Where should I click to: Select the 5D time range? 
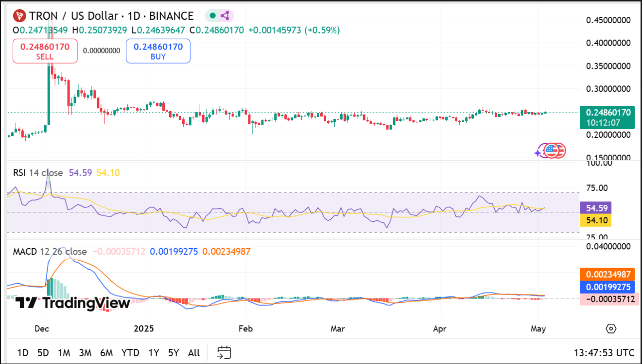click(43, 353)
